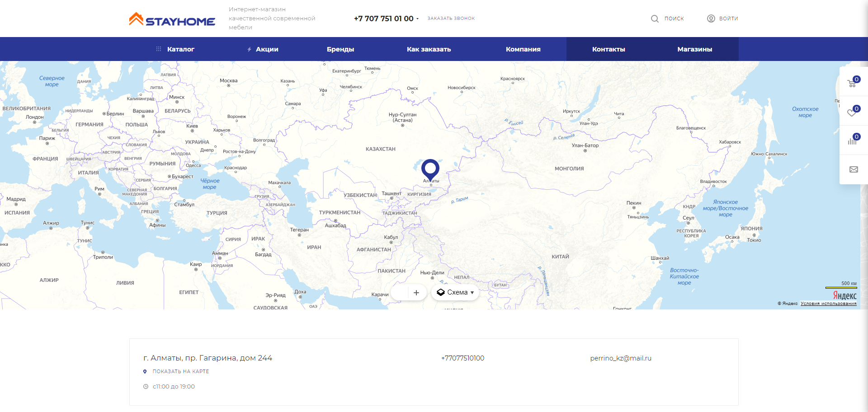868x412 pixels.
Task: Click the Яндекс logo on the map
Action: click(x=844, y=295)
